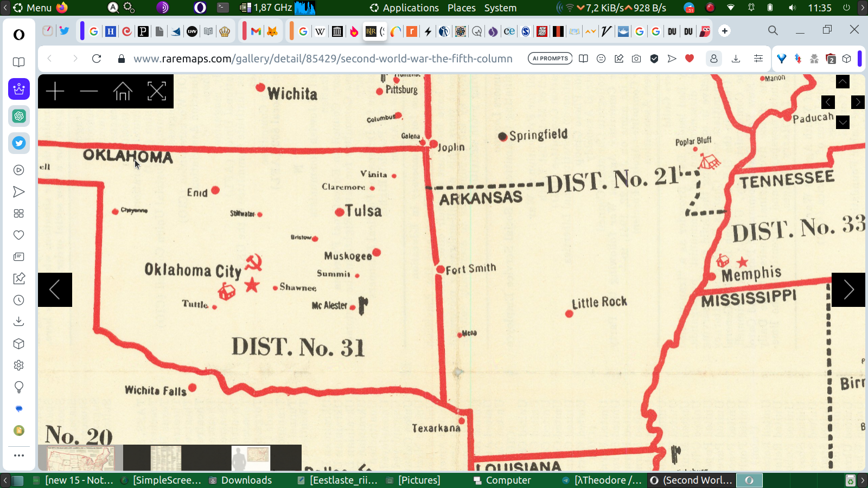The height and width of the screenshot is (488, 868).
Task: Open the AI Prompts button
Action: (x=550, y=59)
